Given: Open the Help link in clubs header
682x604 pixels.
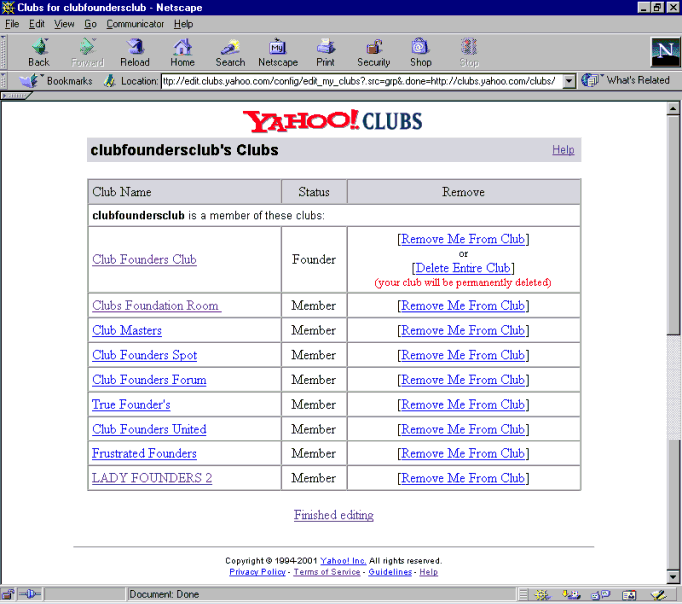Looking at the screenshot, I should 563,150.
